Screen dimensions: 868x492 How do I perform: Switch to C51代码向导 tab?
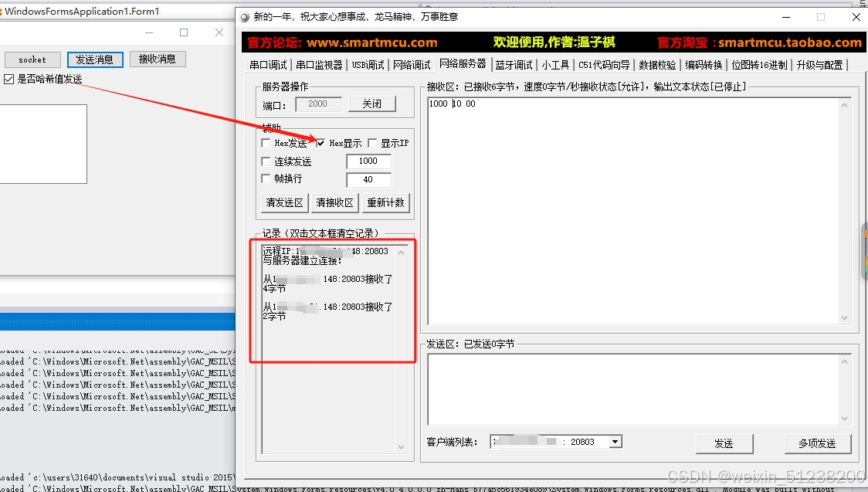604,66
